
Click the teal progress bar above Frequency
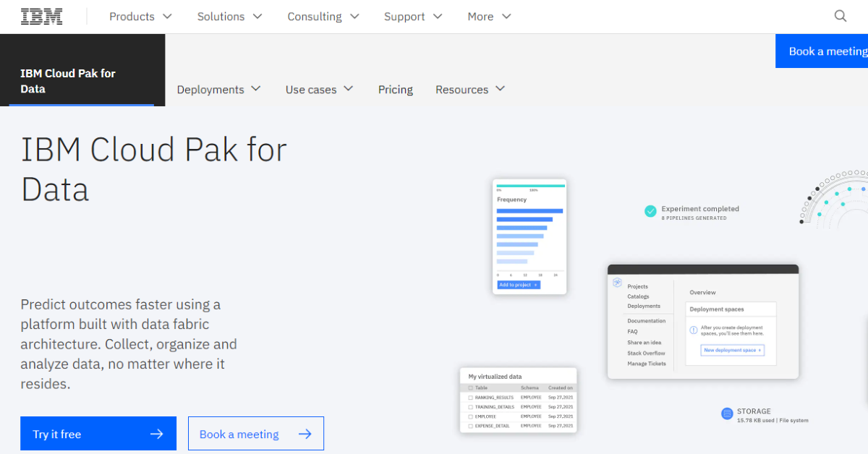point(530,186)
